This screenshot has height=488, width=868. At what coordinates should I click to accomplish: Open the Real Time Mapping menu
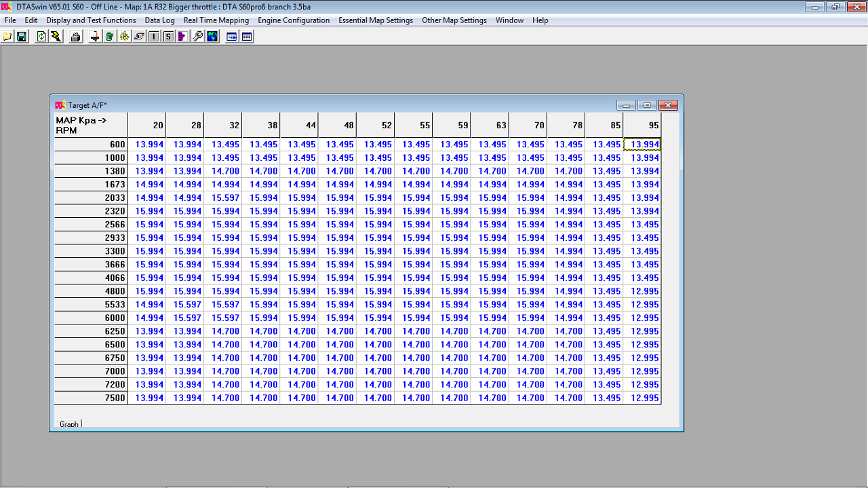[216, 20]
